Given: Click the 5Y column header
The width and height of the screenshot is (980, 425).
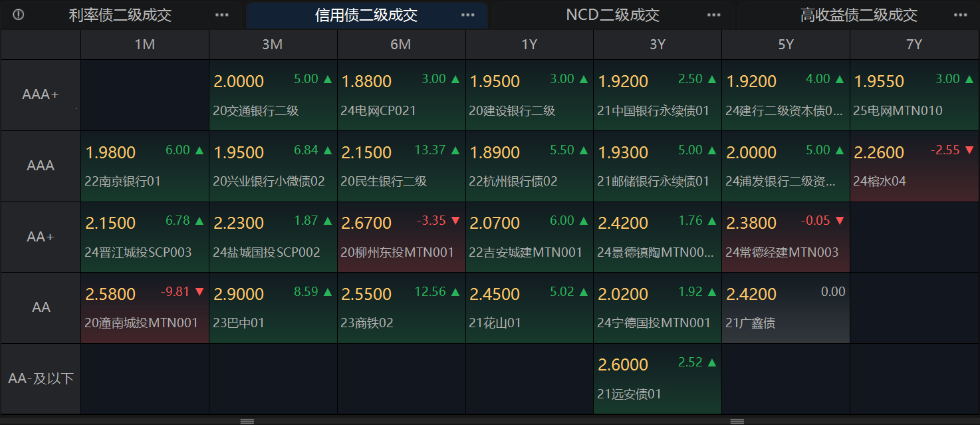Looking at the screenshot, I should (786, 45).
